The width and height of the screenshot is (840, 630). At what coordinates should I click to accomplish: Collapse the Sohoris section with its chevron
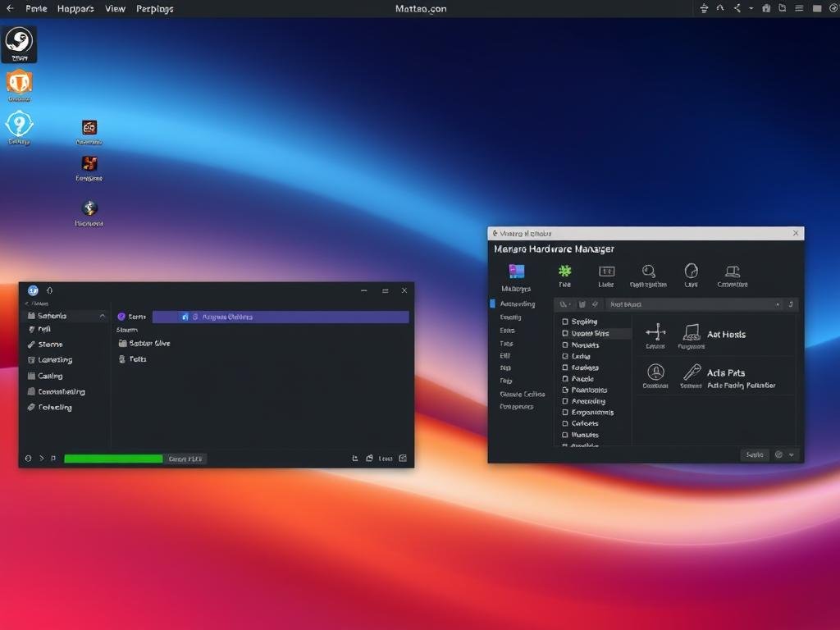pos(103,316)
